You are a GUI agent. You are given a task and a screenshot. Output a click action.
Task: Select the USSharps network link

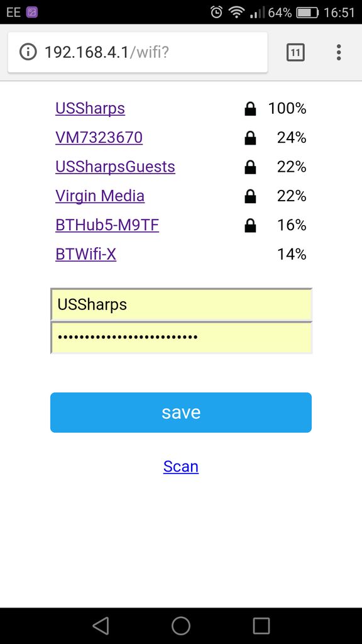pos(90,108)
